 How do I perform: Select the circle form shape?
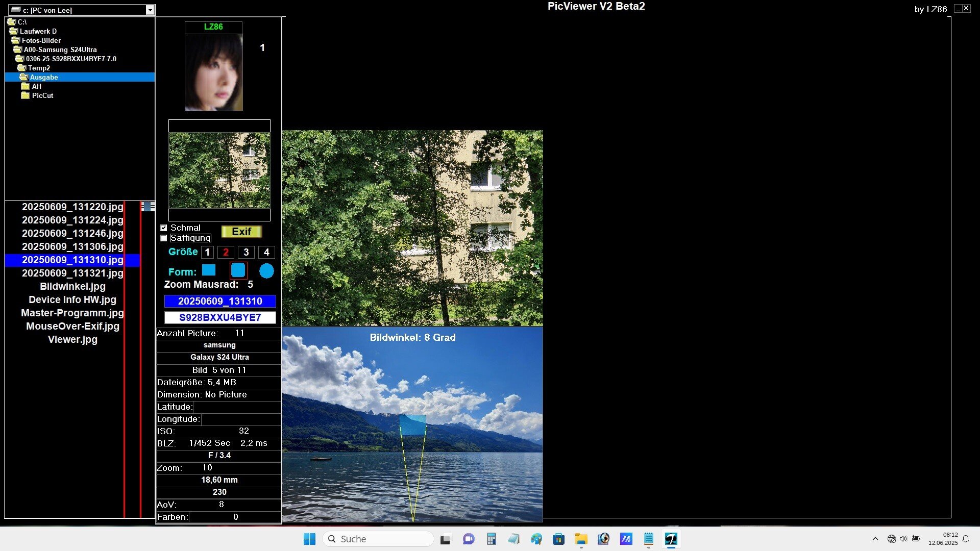(266, 271)
